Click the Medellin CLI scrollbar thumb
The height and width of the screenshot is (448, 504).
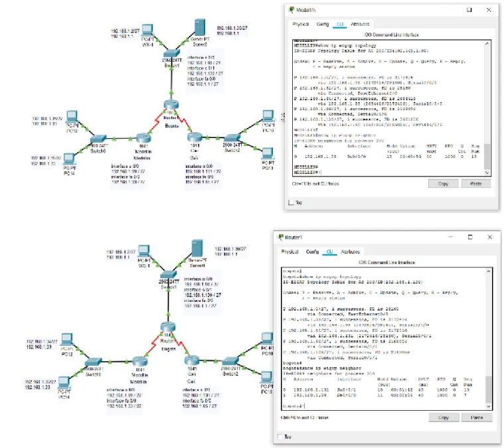pos(487,156)
